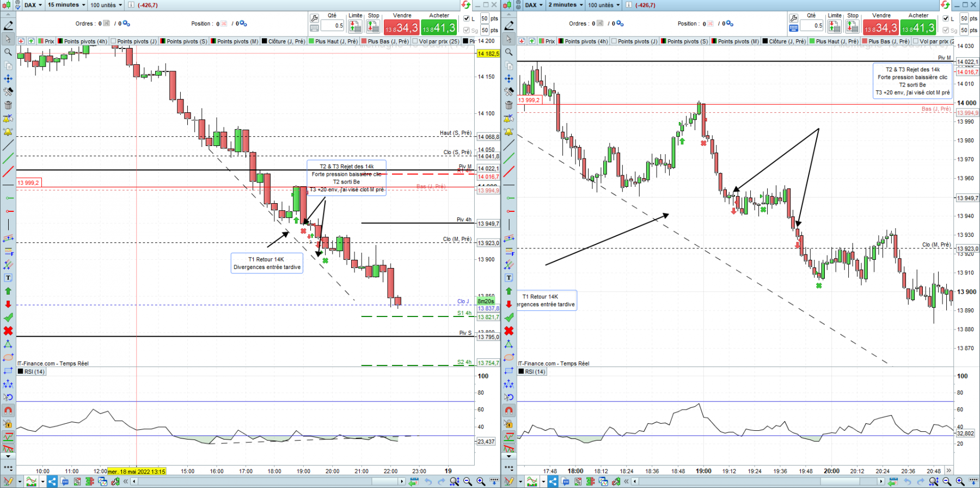Image resolution: width=980 pixels, height=488 pixels.
Task: Click the Clôture (J, Pré) legend label in the 2 minutes chart
Action: [x=787, y=41]
